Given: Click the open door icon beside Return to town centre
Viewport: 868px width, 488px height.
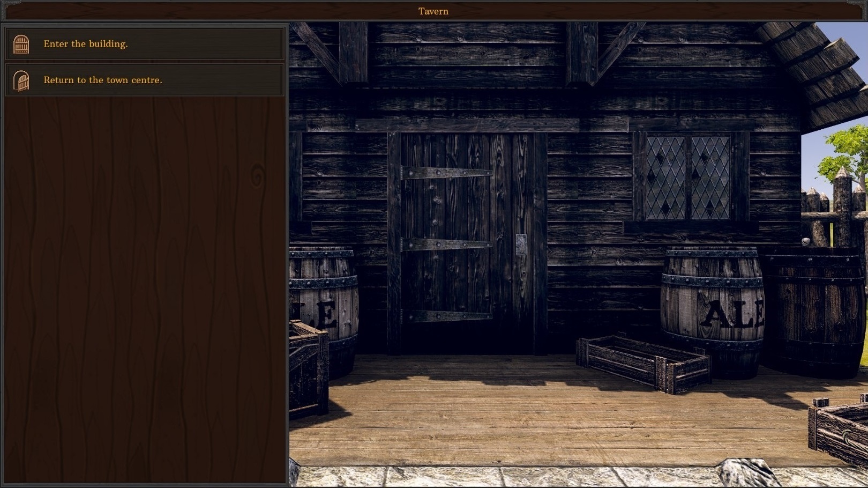Looking at the screenshot, I should click(21, 81).
